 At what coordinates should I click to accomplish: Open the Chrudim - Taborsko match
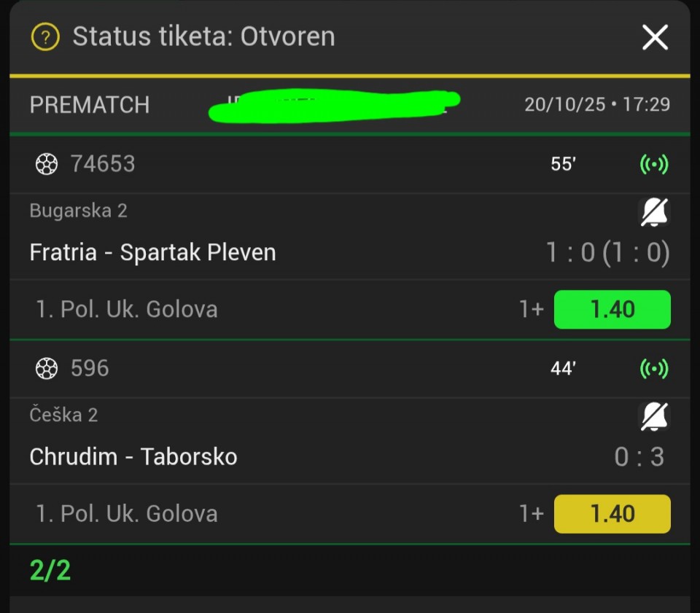tap(133, 457)
